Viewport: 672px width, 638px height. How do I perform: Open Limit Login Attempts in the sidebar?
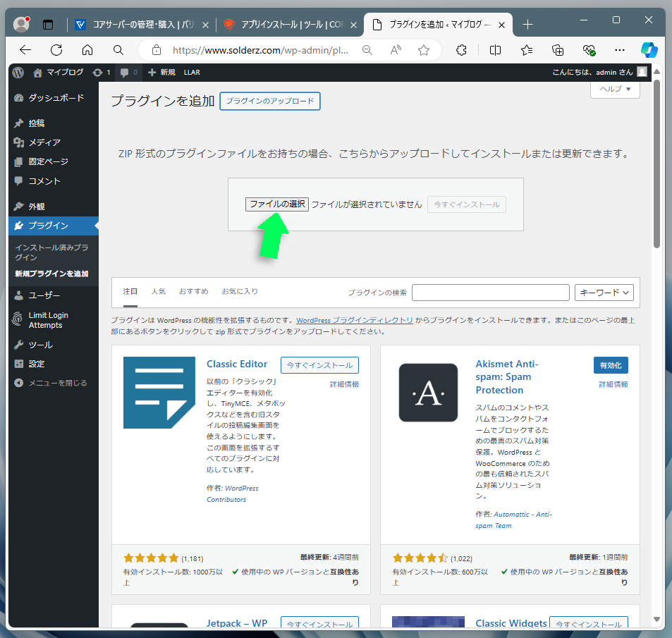click(54, 320)
